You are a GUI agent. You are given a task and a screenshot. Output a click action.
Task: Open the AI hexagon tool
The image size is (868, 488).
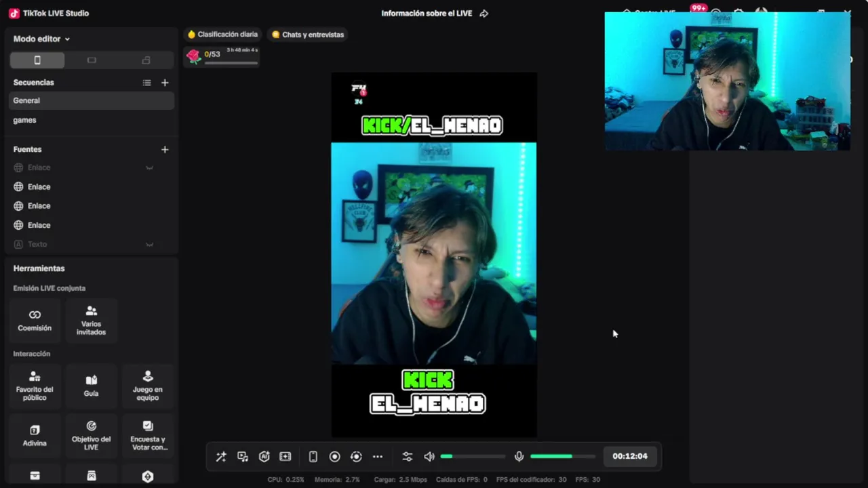(264, 457)
